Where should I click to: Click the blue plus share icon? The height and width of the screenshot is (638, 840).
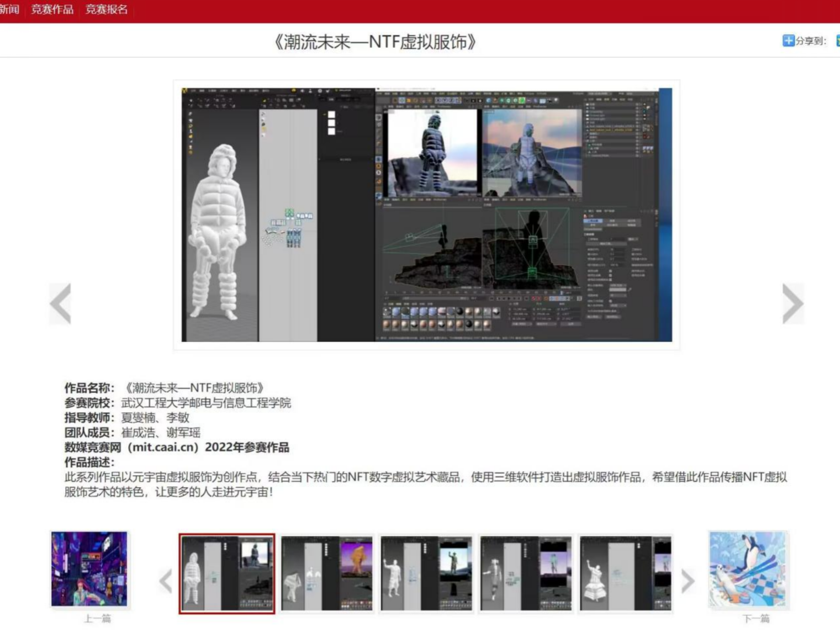[788, 41]
